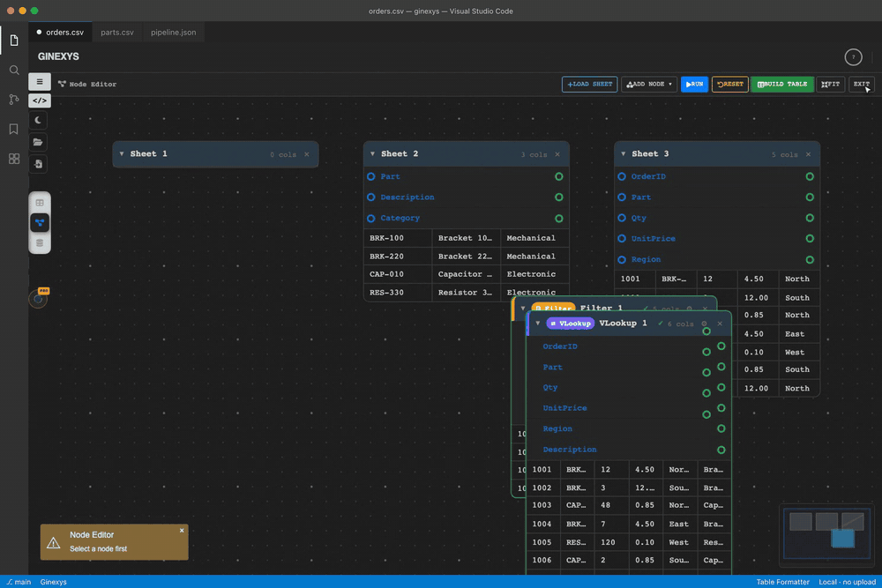Open the Filter 1 node settings gear

690,309
